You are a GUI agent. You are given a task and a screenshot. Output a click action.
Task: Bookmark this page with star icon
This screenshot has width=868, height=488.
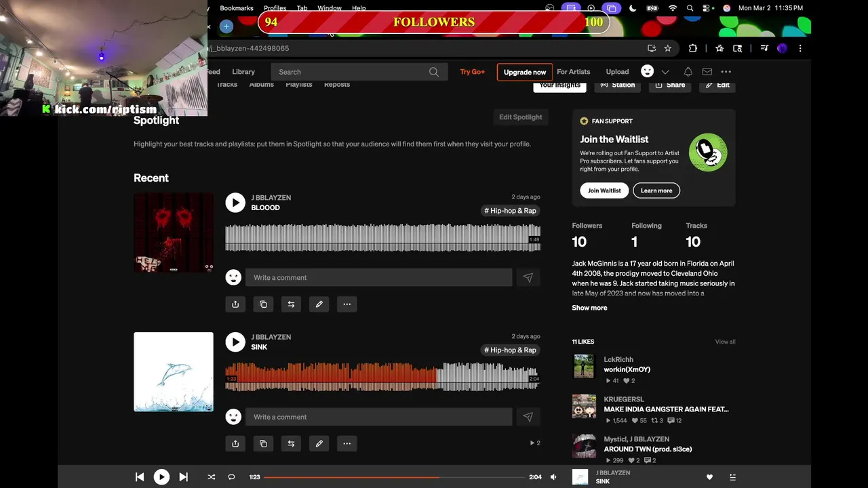tap(668, 48)
